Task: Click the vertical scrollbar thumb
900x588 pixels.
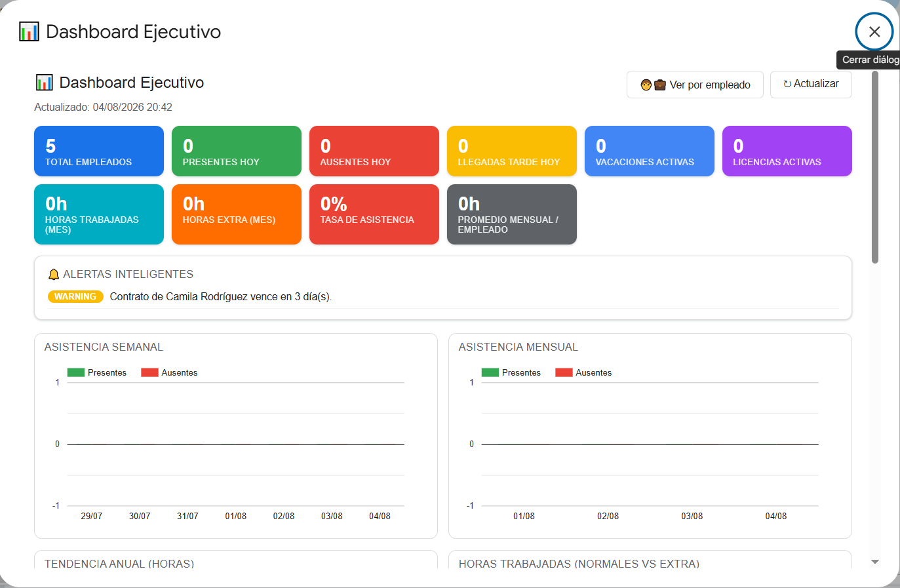Action: pos(874,167)
